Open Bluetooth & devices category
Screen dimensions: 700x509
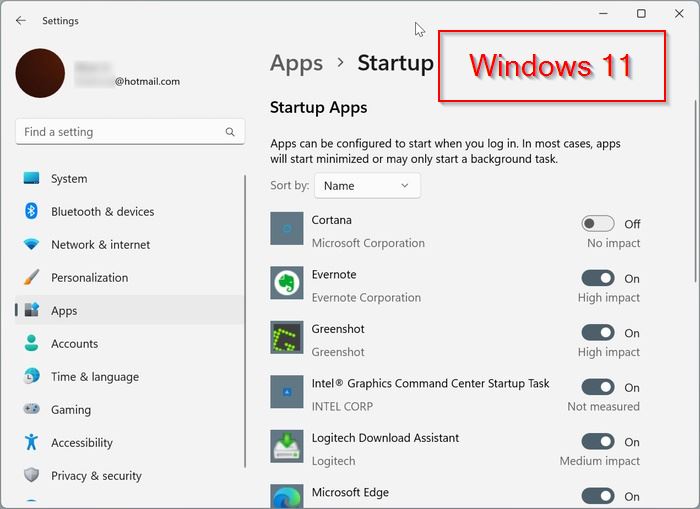(129, 211)
